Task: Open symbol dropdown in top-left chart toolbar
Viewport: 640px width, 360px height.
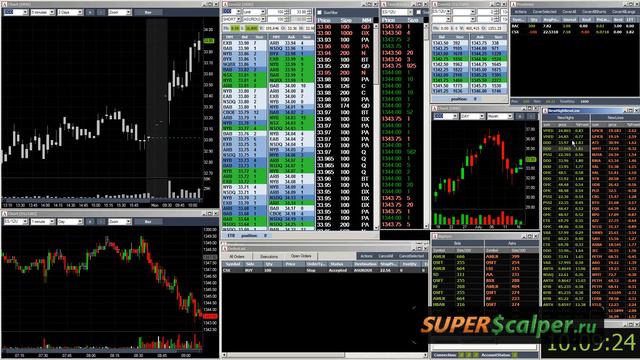Action: click(x=16, y=12)
